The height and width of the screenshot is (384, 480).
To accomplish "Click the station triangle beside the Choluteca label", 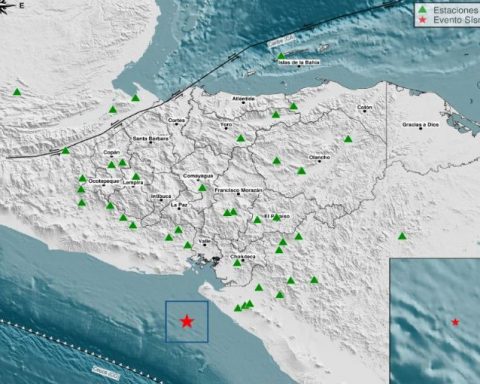I will (x=237, y=263).
